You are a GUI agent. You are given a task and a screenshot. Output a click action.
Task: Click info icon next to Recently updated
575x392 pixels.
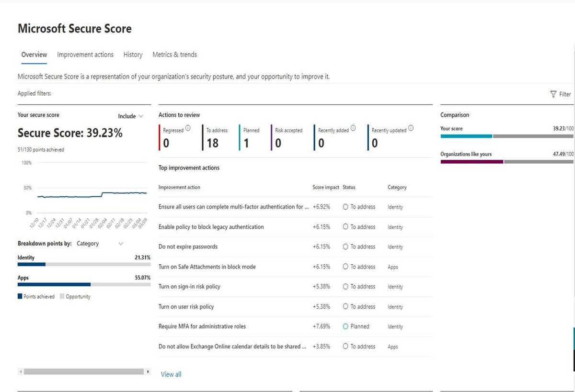(411, 128)
